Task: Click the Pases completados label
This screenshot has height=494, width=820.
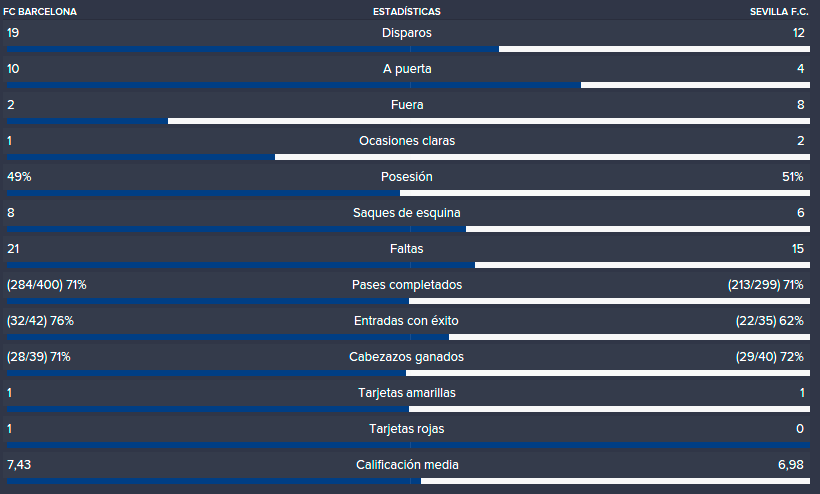Action: (x=407, y=285)
